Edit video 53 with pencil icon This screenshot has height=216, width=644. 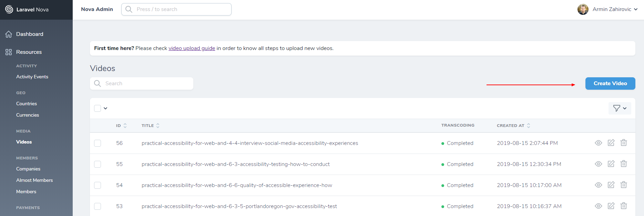point(611,206)
